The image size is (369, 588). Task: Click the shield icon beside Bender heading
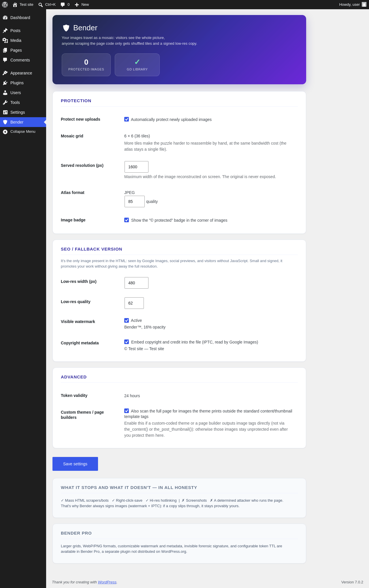66,28
